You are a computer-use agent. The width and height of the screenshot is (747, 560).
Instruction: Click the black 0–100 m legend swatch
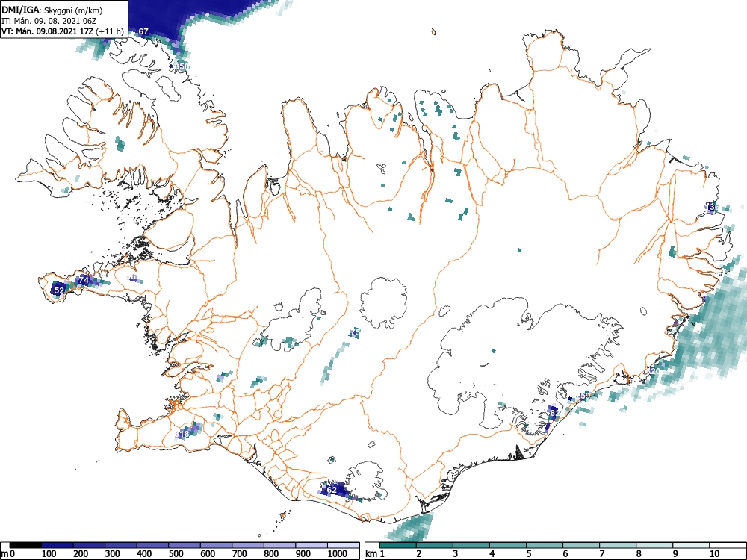click(25, 545)
